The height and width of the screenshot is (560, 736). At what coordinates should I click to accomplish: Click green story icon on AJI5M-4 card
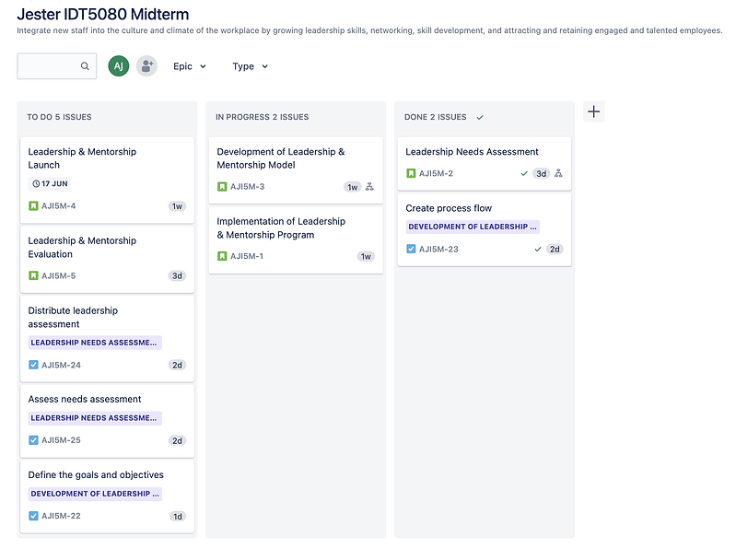pos(33,206)
